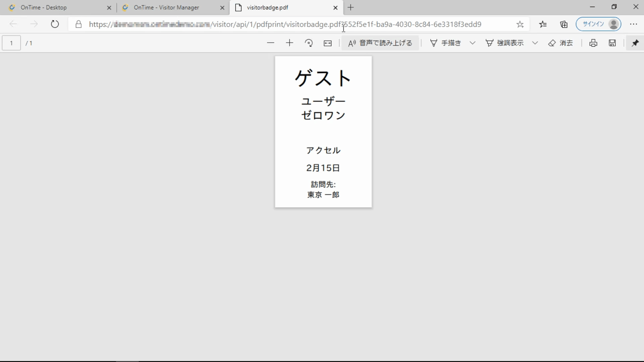Select the 消去 erase tool
Screen dimensions: 644x362
click(560, 43)
